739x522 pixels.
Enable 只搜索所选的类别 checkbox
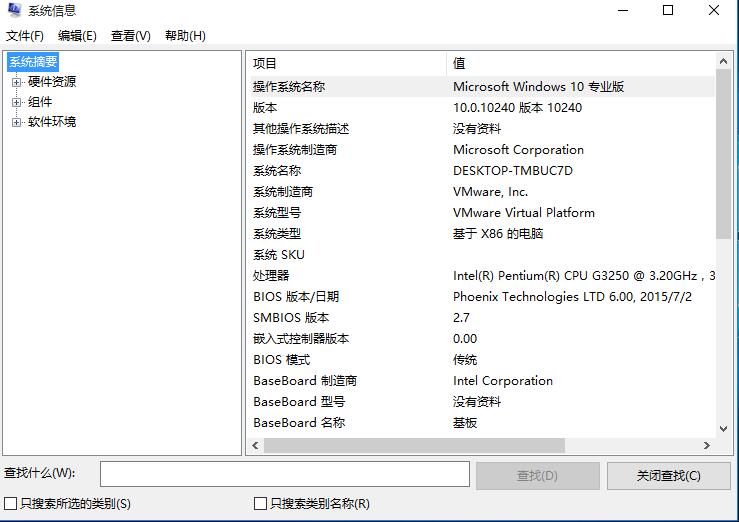tap(11, 504)
